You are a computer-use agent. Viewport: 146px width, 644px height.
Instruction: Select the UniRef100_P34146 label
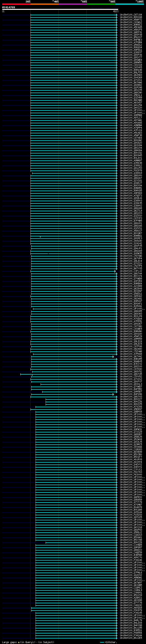tap(131, 560)
